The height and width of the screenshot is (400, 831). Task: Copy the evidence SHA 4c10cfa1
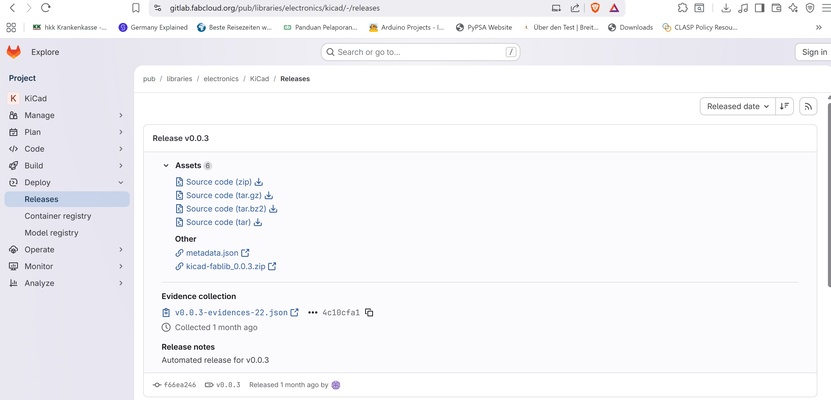(x=369, y=313)
